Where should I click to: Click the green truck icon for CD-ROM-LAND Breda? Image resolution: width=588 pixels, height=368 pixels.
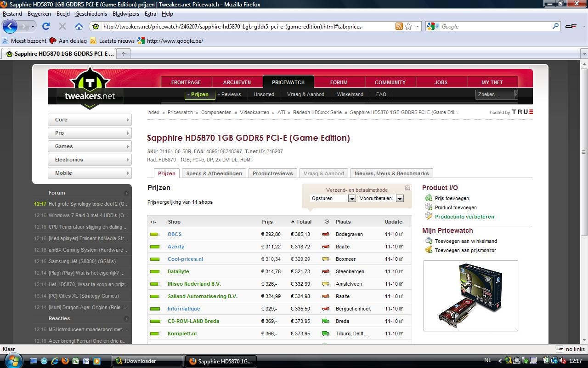coord(326,321)
